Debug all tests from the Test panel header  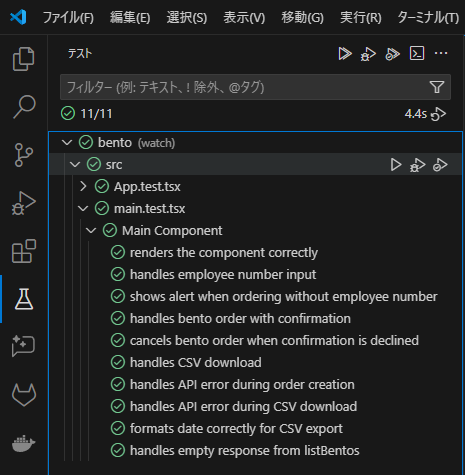click(368, 54)
